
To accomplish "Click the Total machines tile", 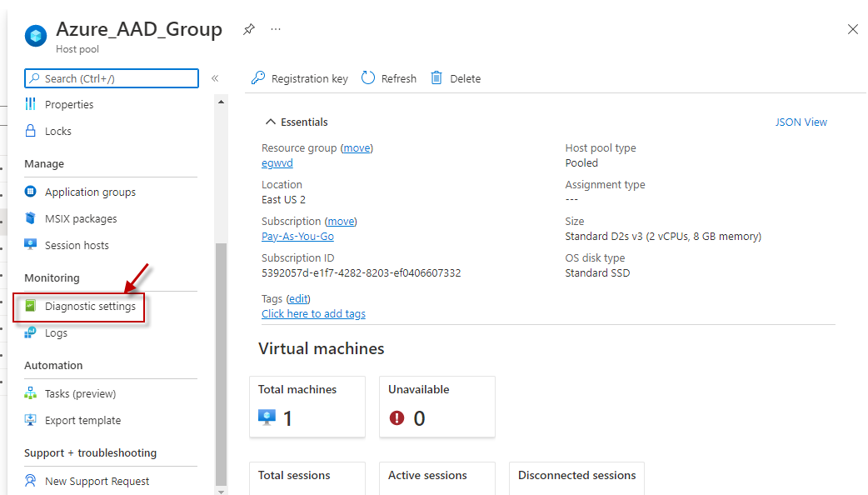I will [x=307, y=407].
